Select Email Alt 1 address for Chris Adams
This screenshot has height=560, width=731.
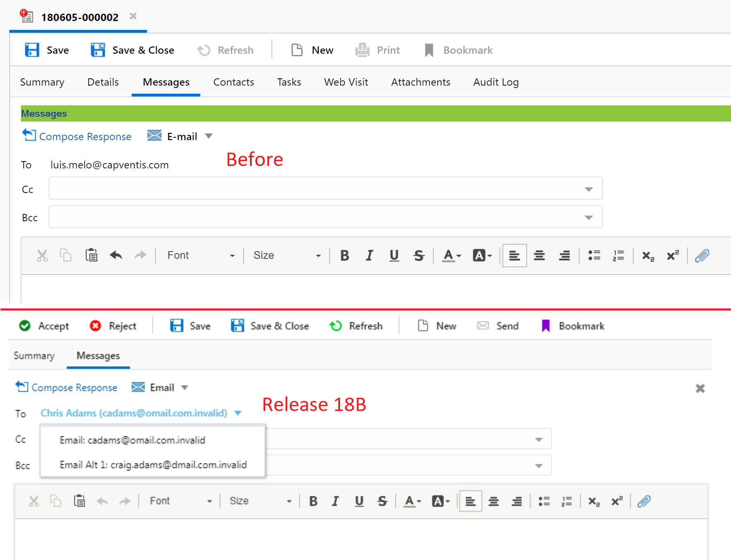point(153,464)
